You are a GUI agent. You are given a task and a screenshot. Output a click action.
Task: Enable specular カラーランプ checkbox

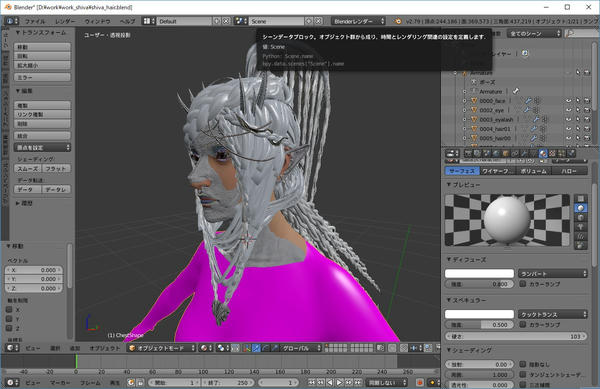[x=522, y=324]
